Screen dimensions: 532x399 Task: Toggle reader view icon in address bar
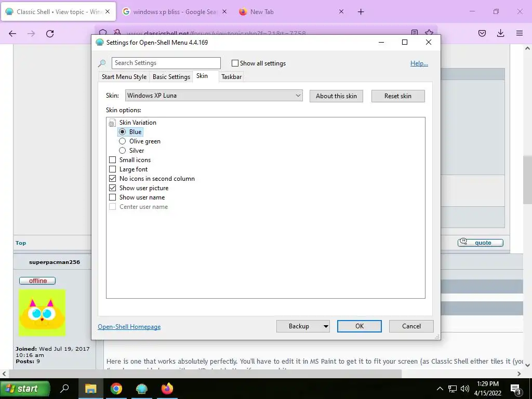(414, 32)
